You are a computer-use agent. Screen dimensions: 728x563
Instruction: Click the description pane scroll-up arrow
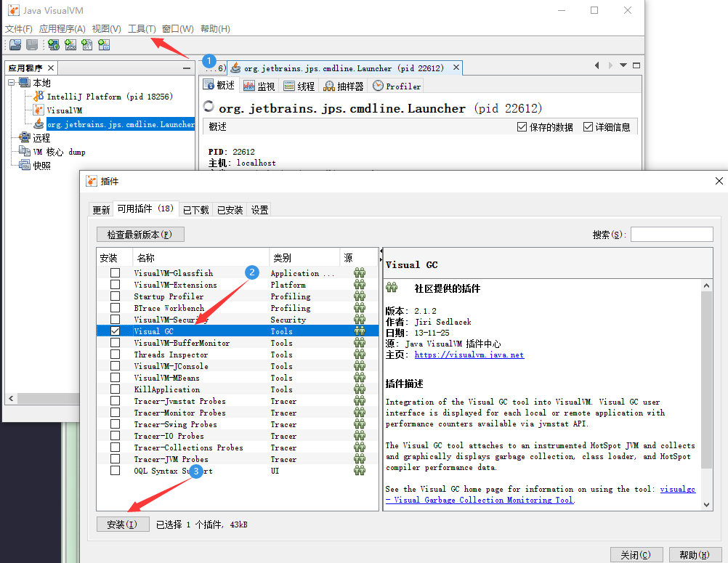click(x=706, y=285)
